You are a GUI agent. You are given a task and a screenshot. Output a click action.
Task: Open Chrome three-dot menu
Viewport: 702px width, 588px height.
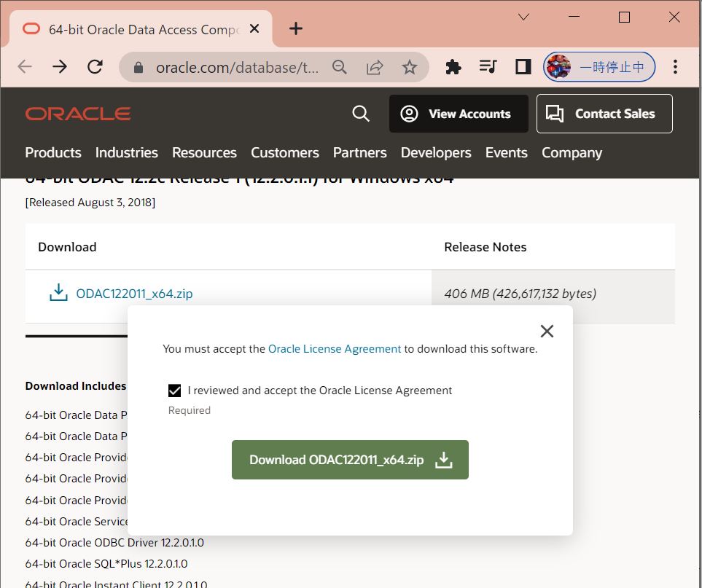click(675, 67)
